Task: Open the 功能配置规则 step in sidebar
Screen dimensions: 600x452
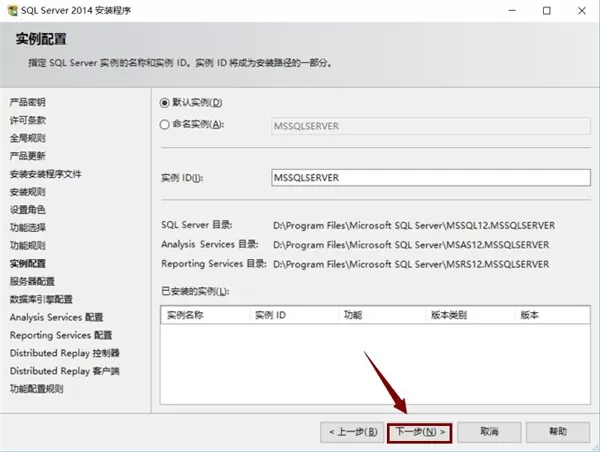Action: tap(36, 389)
